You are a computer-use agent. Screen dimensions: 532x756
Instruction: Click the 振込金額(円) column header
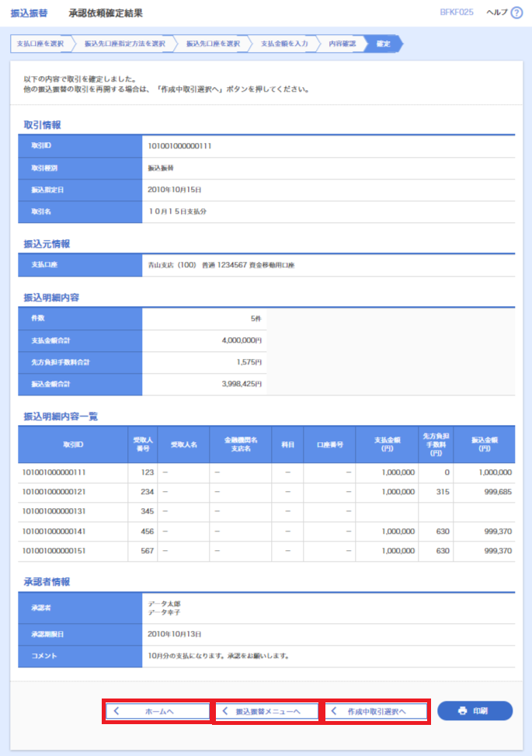coord(485,444)
